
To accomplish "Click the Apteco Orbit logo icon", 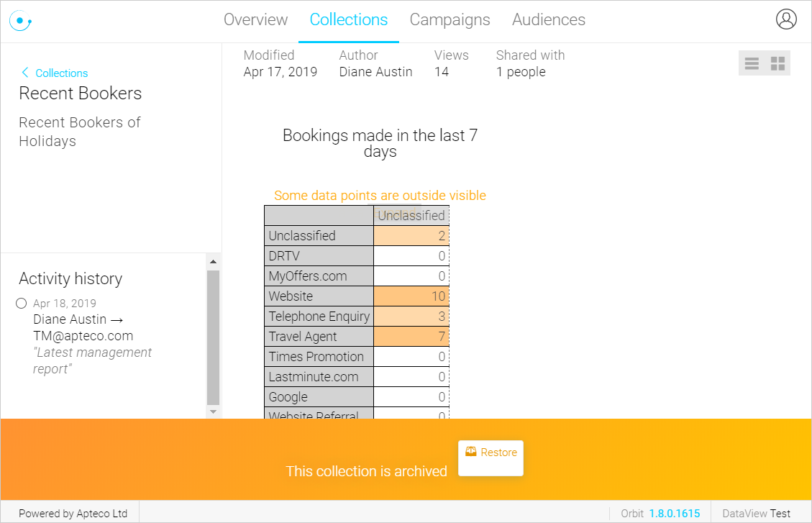I will click(21, 21).
